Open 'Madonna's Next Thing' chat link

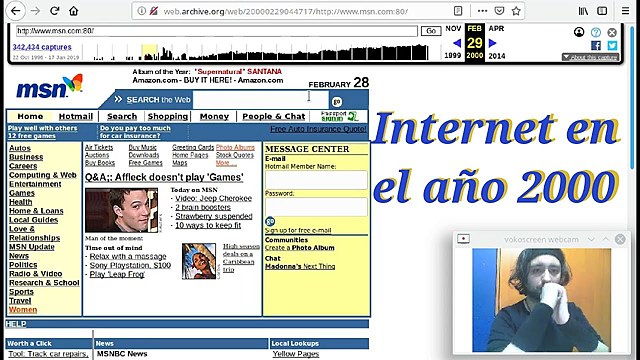[300, 267]
